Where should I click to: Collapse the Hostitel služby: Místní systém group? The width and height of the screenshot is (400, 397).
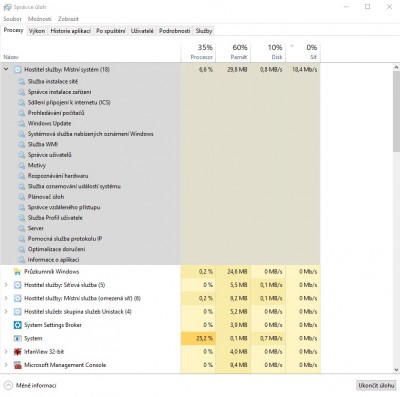click(x=6, y=69)
